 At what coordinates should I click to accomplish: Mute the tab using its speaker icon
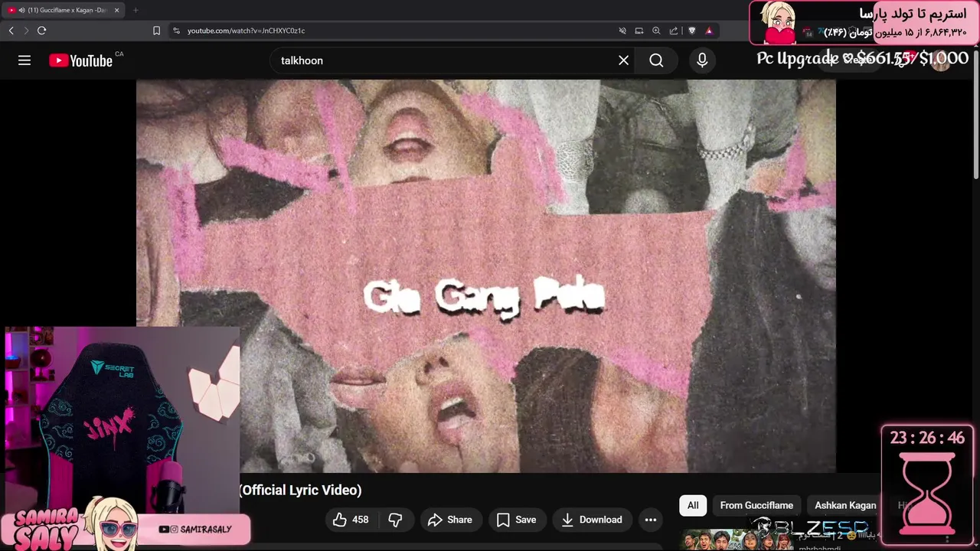point(21,10)
